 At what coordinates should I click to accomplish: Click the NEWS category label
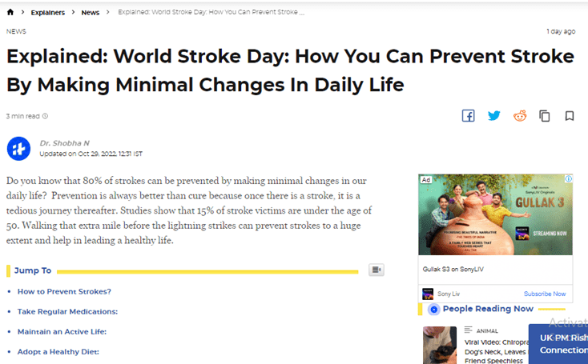click(x=16, y=32)
